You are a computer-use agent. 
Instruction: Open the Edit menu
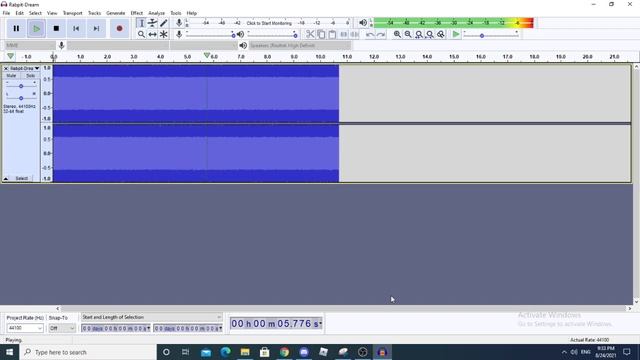coord(19,13)
